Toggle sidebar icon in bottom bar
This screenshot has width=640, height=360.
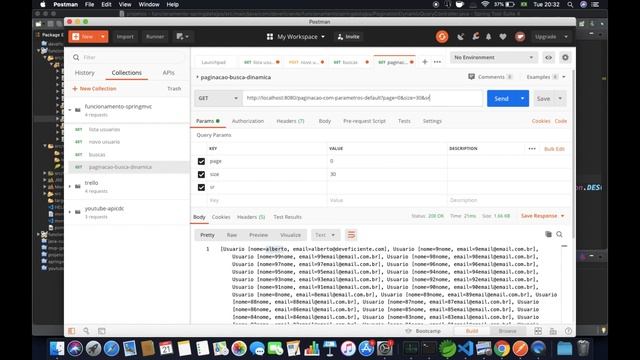coord(72,331)
